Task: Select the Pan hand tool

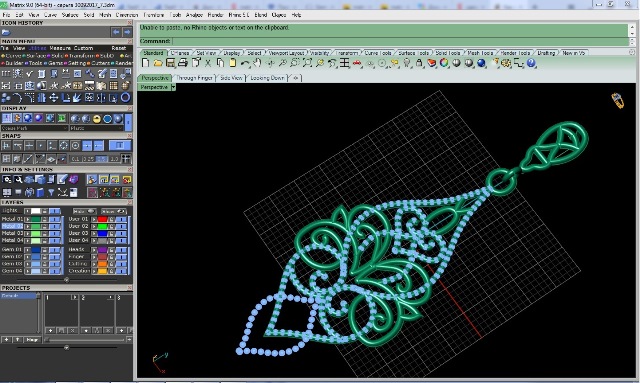Action: click(257, 63)
